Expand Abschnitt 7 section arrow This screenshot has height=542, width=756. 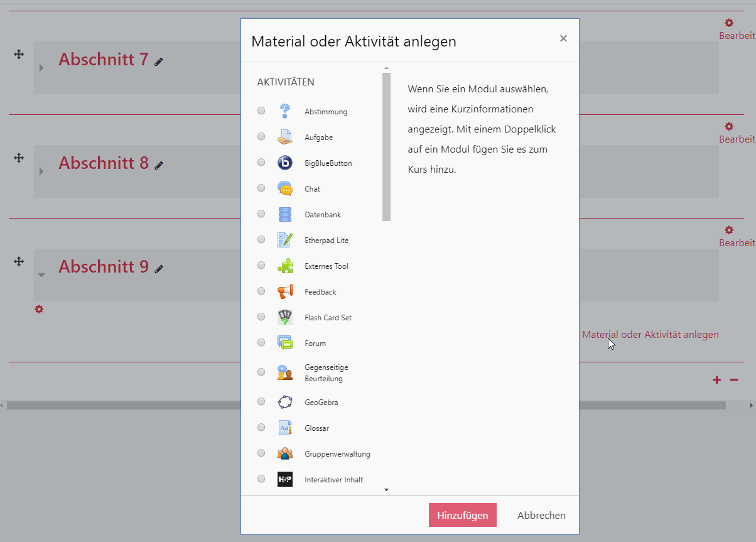click(41, 68)
